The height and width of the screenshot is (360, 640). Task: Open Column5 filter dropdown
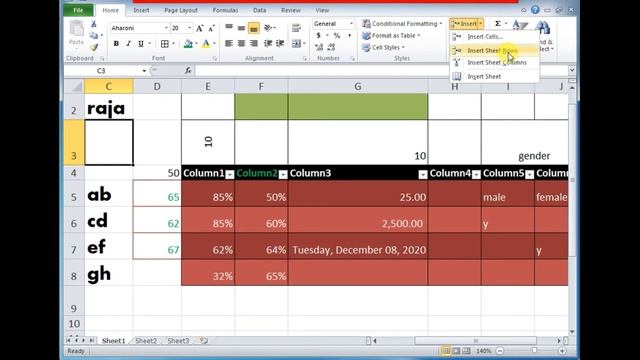[529, 175]
